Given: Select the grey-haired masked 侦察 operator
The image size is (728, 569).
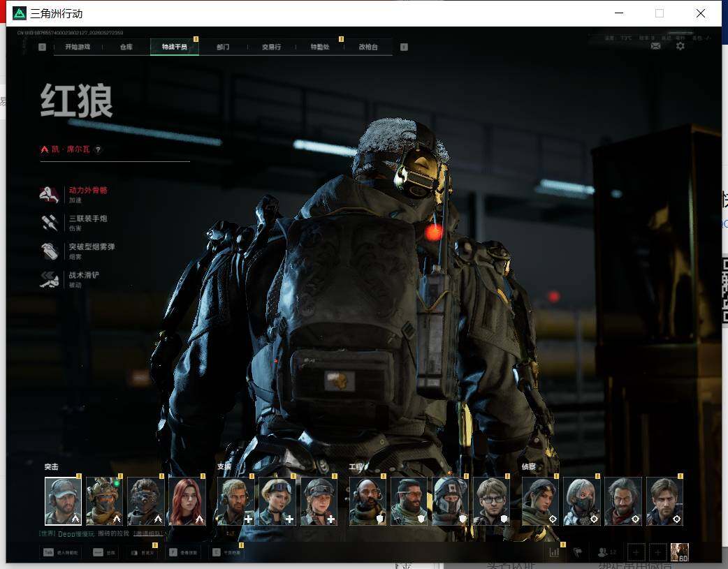Looking at the screenshot, I should 582,501.
